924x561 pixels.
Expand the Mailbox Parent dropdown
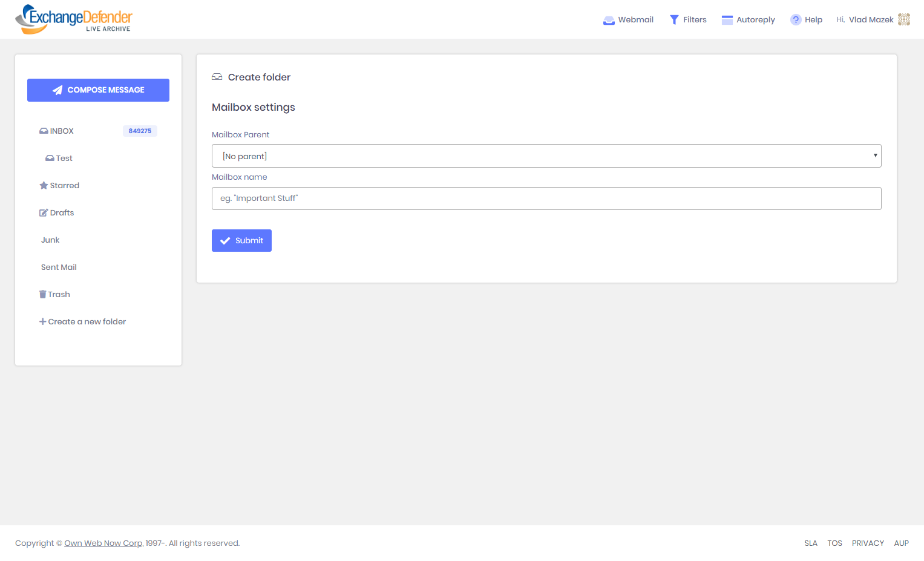(x=546, y=156)
